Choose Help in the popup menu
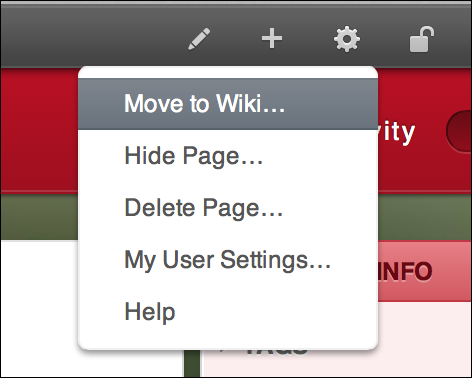This screenshot has width=472, height=378. [x=228, y=312]
